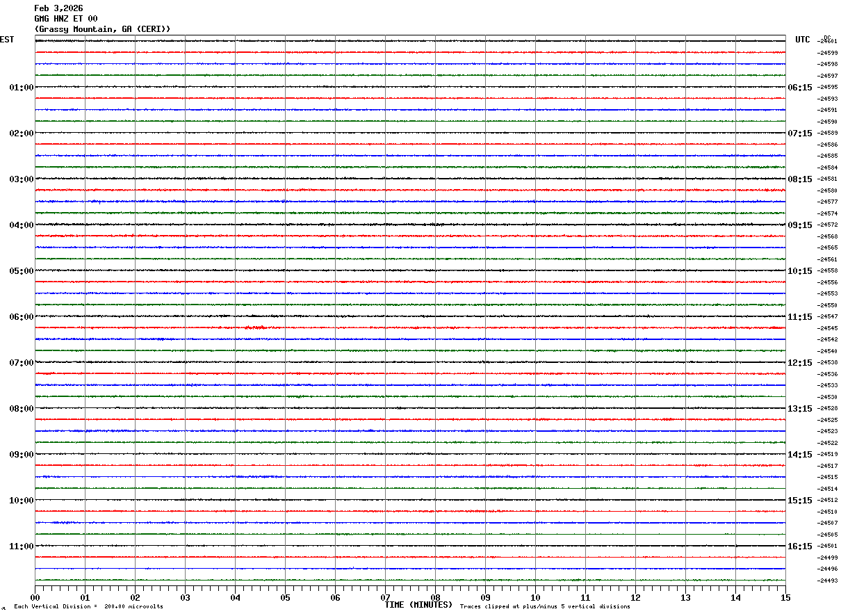The width and height of the screenshot is (841, 616).
Task: Click the '07:15' UTC time label
Action: pos(800,133)
